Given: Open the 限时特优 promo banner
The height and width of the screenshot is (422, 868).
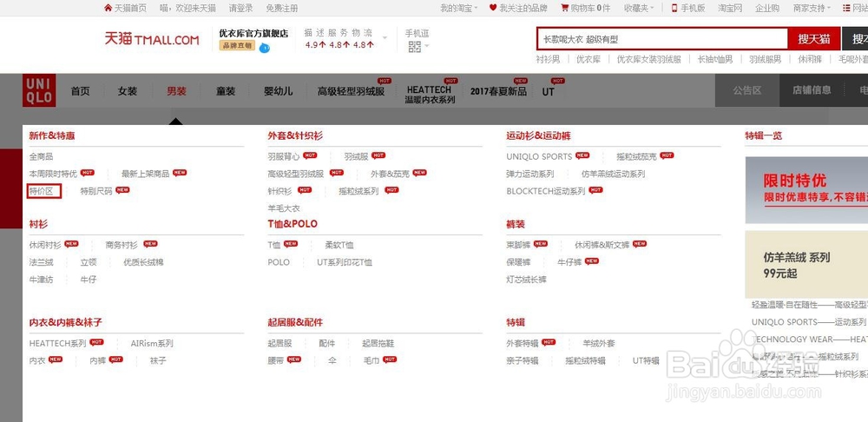Looking at the screenshot, I should coord(806,190).
